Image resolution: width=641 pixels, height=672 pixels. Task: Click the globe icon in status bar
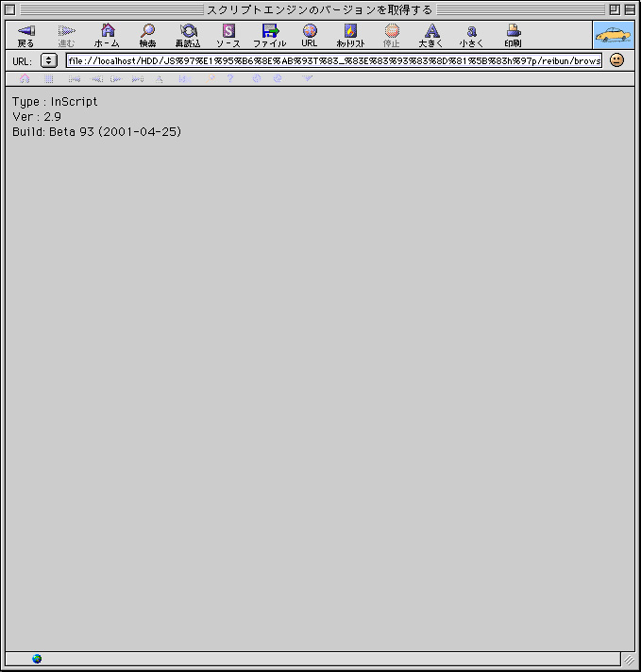pos(37,659)
